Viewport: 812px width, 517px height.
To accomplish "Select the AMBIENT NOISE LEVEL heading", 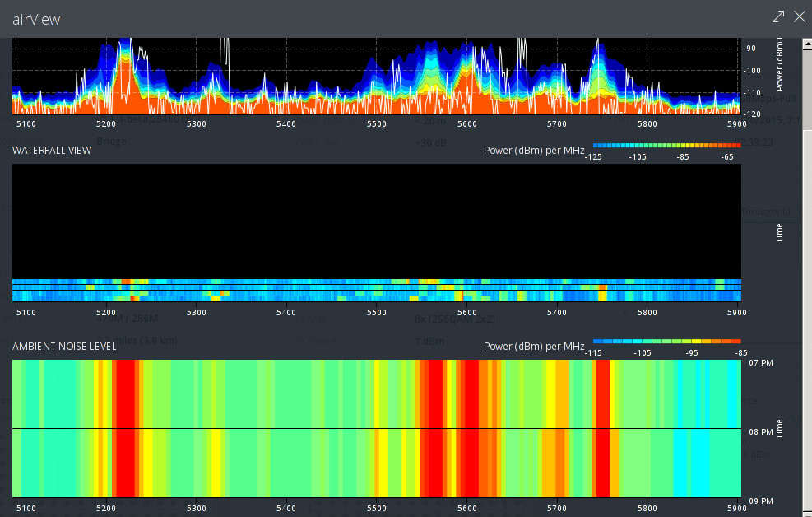I will tap(64, 347).
